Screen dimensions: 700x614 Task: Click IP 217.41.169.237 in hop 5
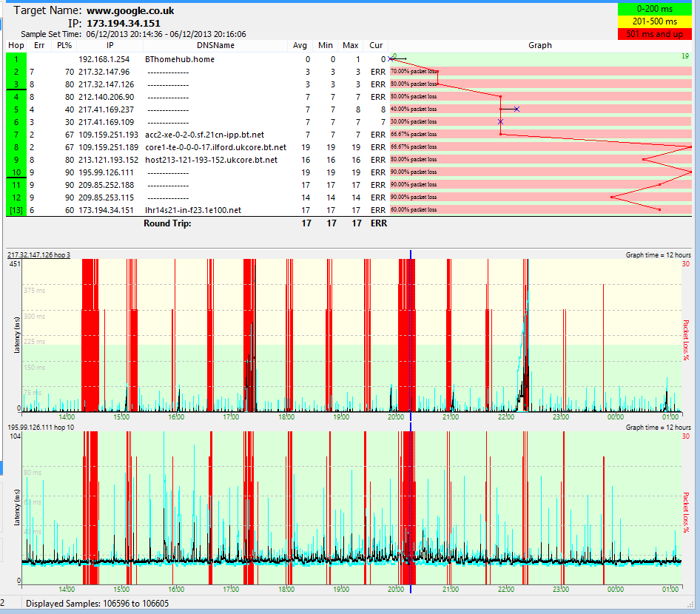point(107,109)
